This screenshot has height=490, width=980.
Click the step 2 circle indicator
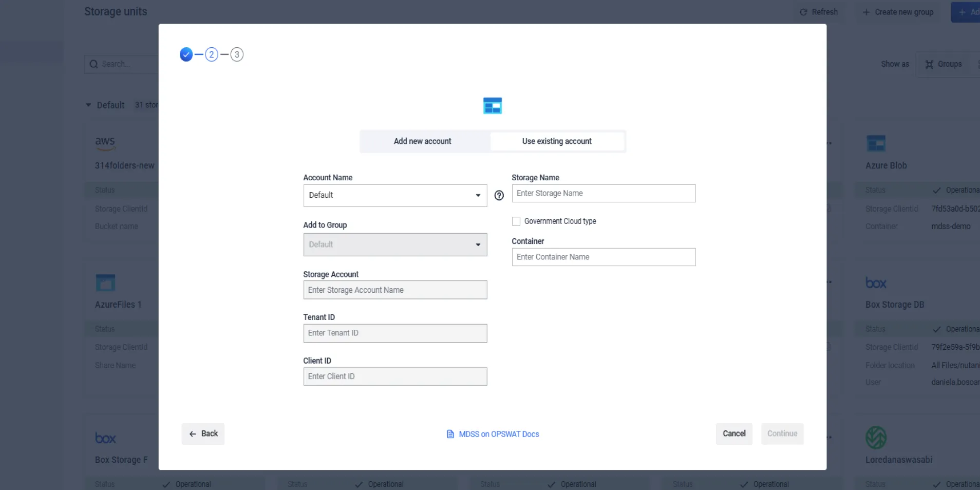pos(211,54)
